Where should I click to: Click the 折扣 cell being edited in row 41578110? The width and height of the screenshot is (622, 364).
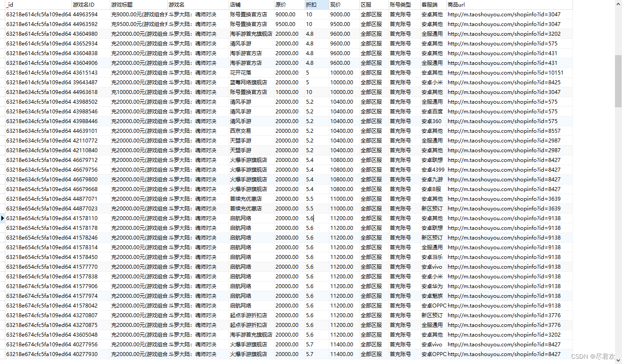(x=317, y=218)
